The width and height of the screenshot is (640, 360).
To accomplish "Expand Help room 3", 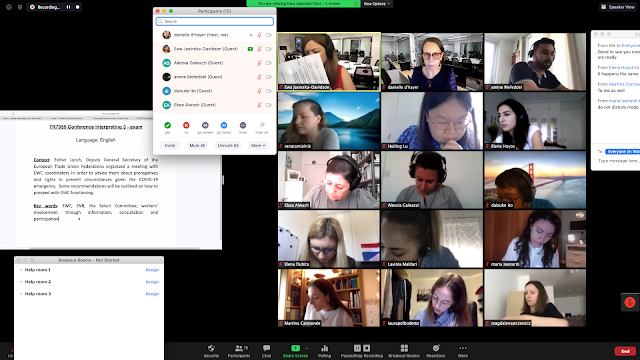I will 21,293.
